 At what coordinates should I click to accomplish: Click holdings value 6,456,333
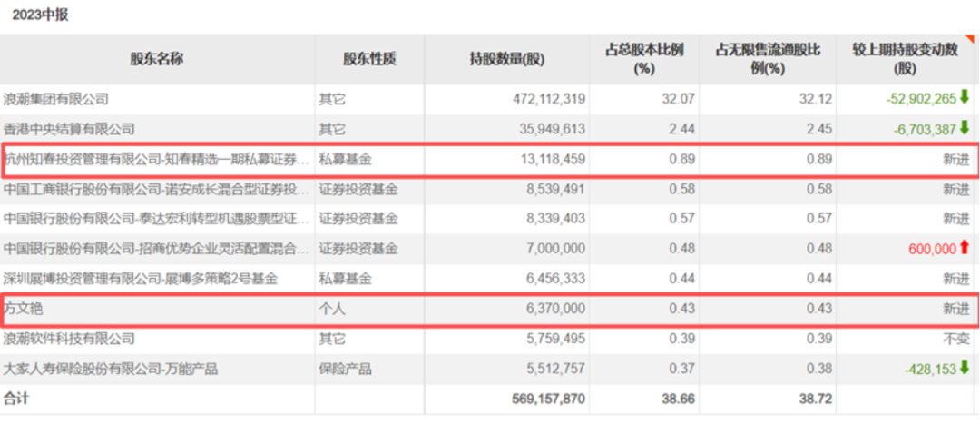554,279
